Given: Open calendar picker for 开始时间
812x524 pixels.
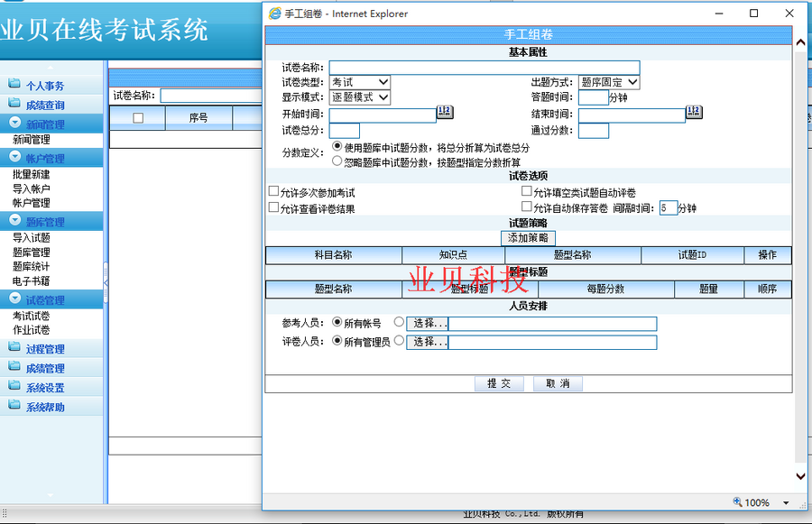Looking at the screenshot, I should point(445,113).
